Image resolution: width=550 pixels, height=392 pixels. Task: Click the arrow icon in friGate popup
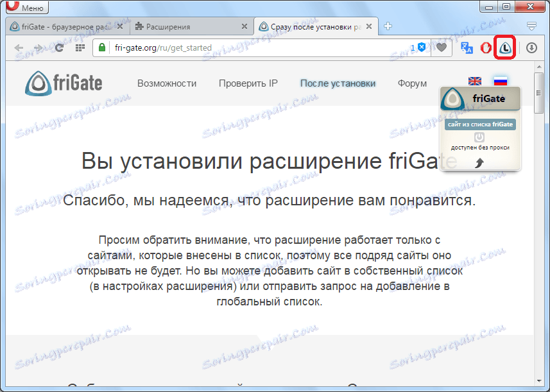[x=479, y=163]
